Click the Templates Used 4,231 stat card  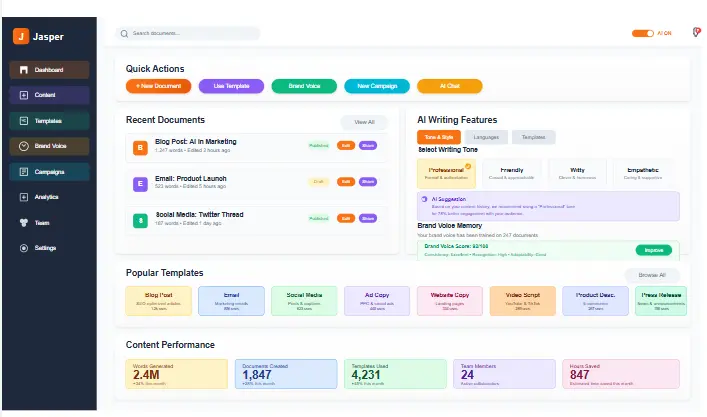395,374
